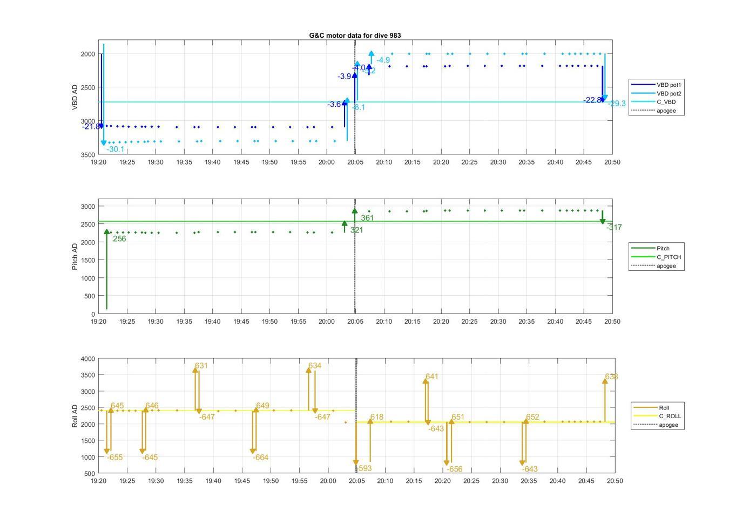The height and width of the screenshot is (532, 756).
Task: Click the '3500' tick on VBD y-axis
Action: (88, 155)
